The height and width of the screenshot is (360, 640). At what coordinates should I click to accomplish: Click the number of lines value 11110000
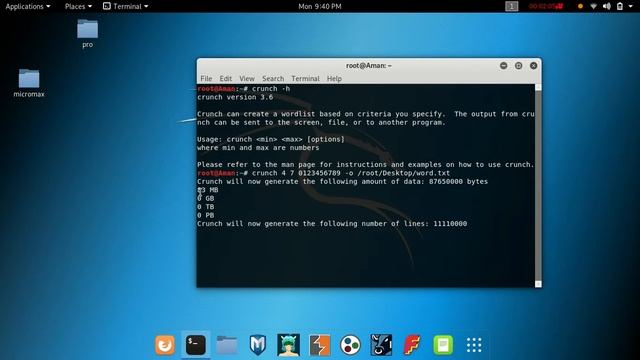[x=450, y=224]
